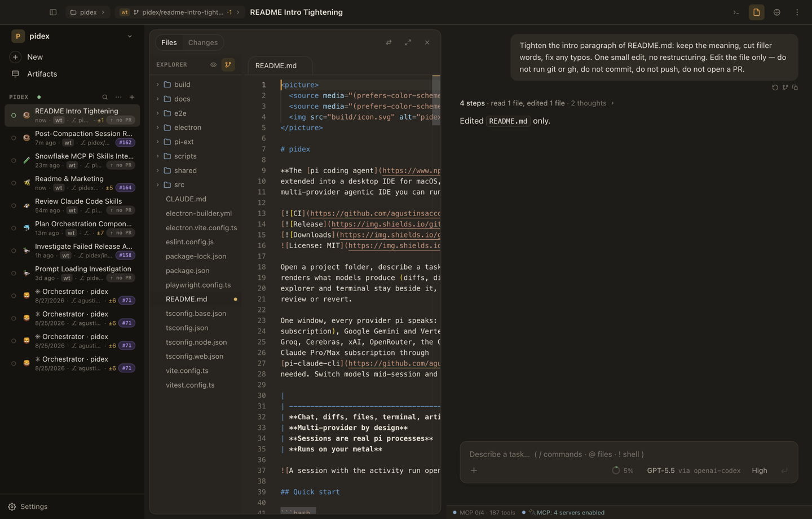Screen dimensions: 812x519
Task: Click PR badge #164 on Readme & Marketing
Action: [x=125, y=188]
